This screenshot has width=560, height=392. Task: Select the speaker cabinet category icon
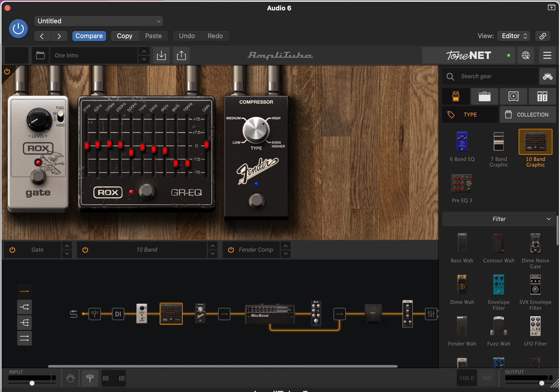coord(513,96)
